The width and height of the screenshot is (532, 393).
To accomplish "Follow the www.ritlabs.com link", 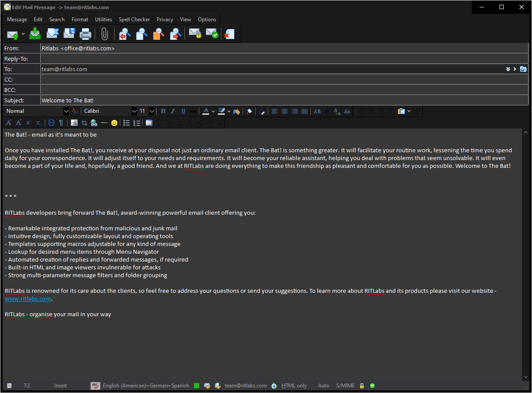I will pyautogui.click(x=28, y=299).
